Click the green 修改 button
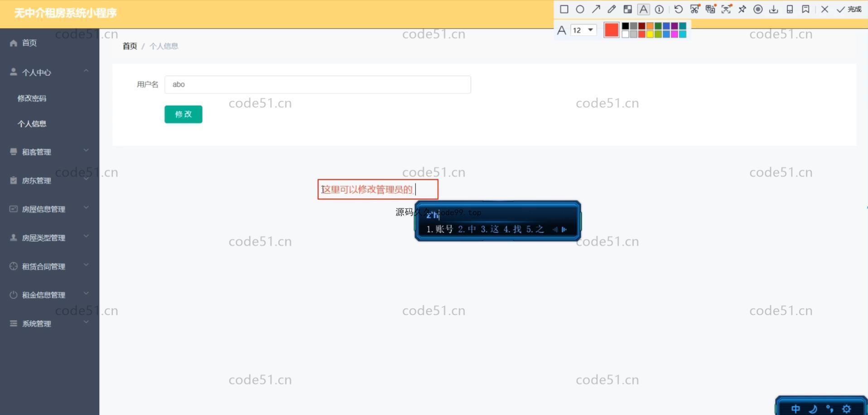 point(183,114)
